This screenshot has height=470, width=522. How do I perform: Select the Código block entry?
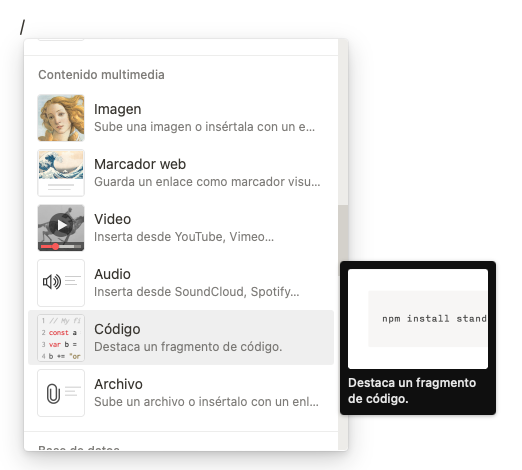pos(181,338)
